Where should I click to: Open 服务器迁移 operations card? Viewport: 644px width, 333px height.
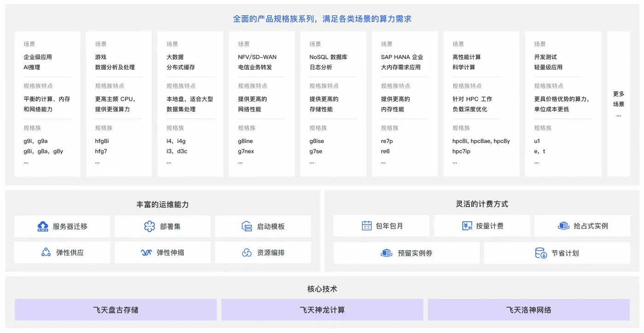[62, 226]
